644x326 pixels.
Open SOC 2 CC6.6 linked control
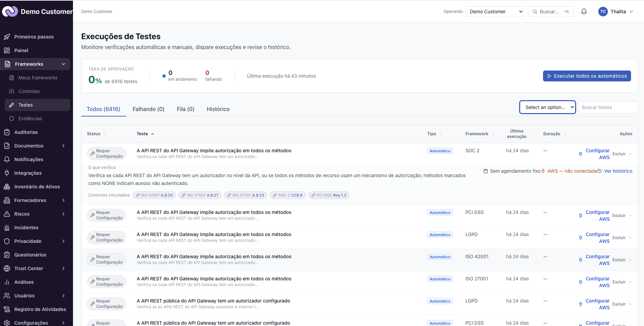point(288,195)
